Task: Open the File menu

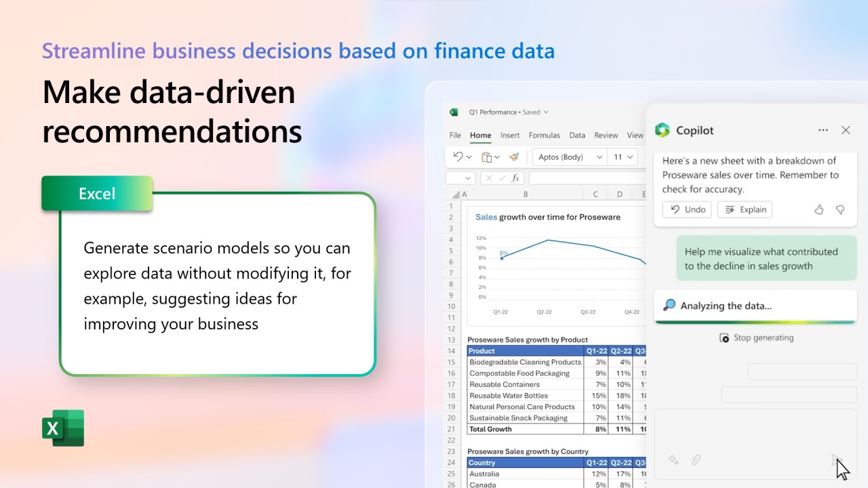Action: 455,135
